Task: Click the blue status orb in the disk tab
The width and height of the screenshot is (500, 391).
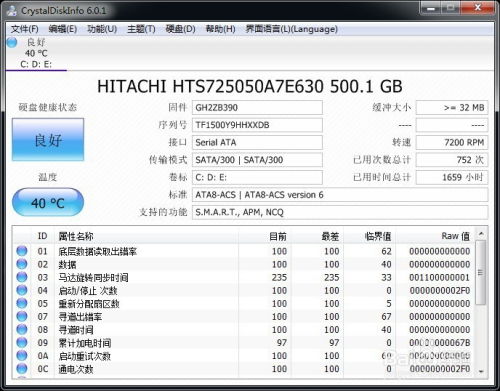Action: (12, 42)
